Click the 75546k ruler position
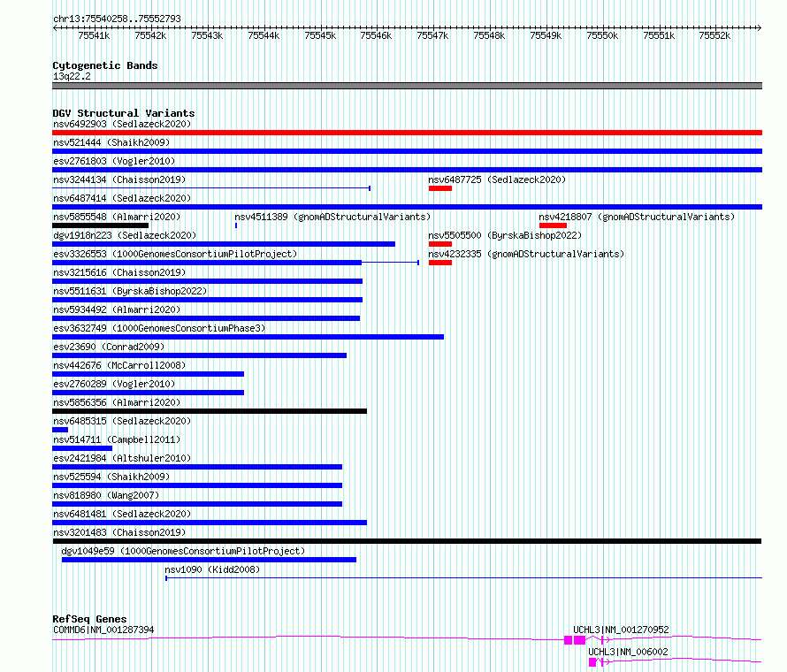This screenshot has width=787, height=672. tap(376, 35)
